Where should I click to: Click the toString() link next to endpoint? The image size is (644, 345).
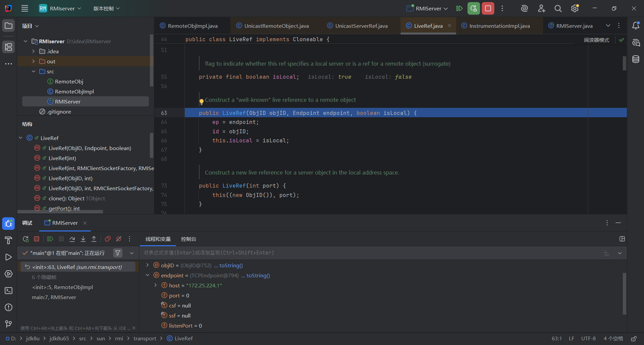258,275
